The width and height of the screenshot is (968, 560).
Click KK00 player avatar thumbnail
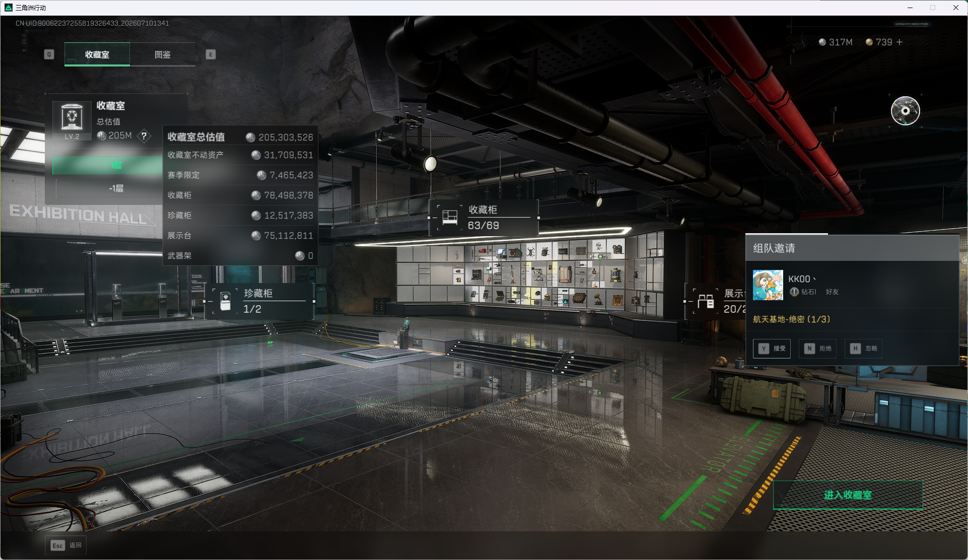[768, 285]
